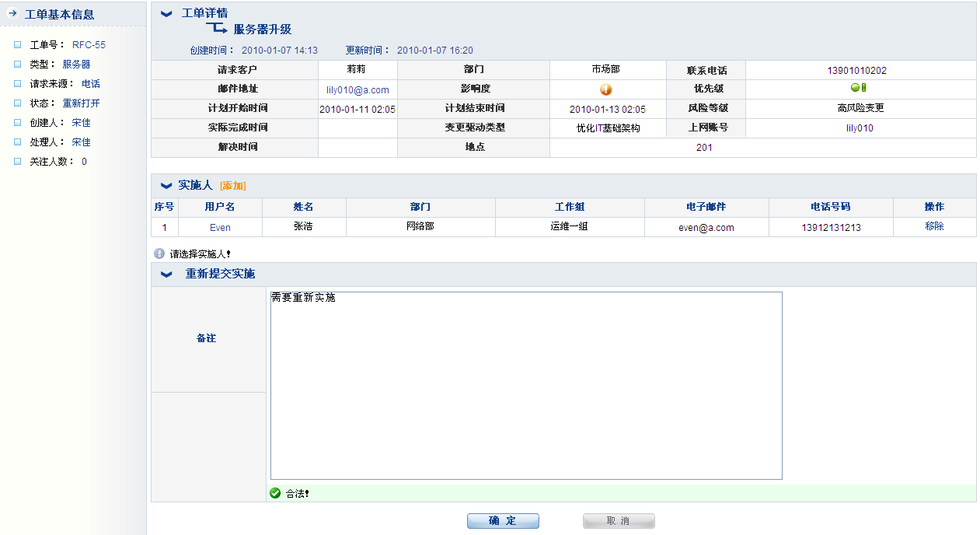Click the server upgrade arrow icon
980x535 pixels.
pos(216,29)
